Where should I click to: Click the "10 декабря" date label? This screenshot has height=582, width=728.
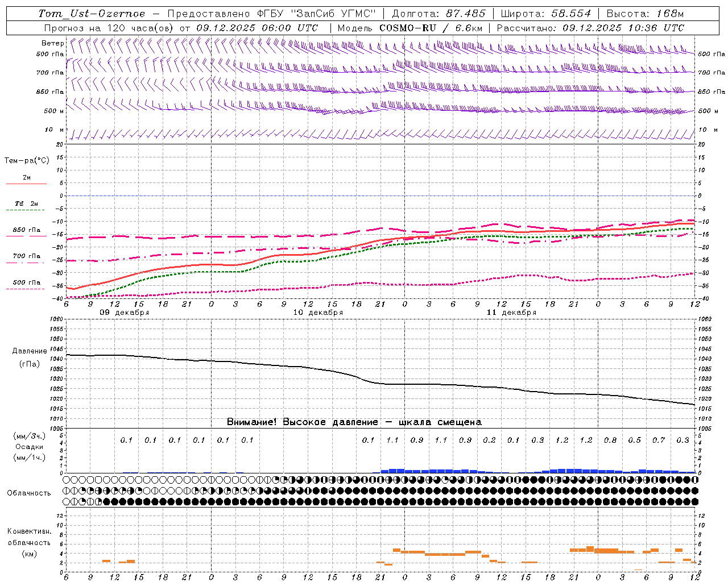pos(318,313)
